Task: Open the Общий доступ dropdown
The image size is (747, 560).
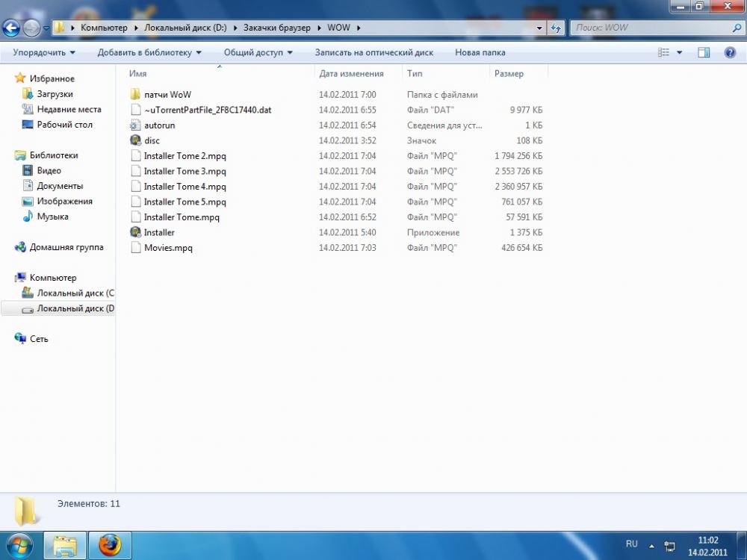Action: coord(258,52)
